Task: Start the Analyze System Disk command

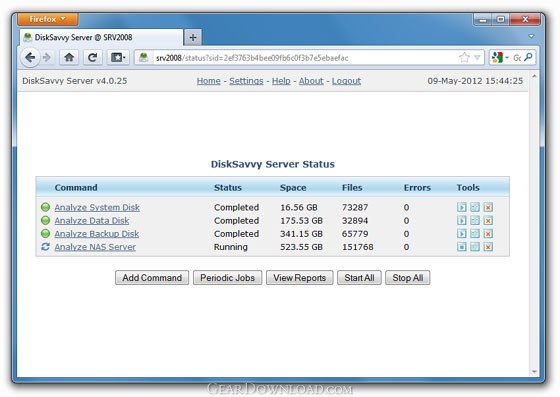Action: tap(461, 207)
